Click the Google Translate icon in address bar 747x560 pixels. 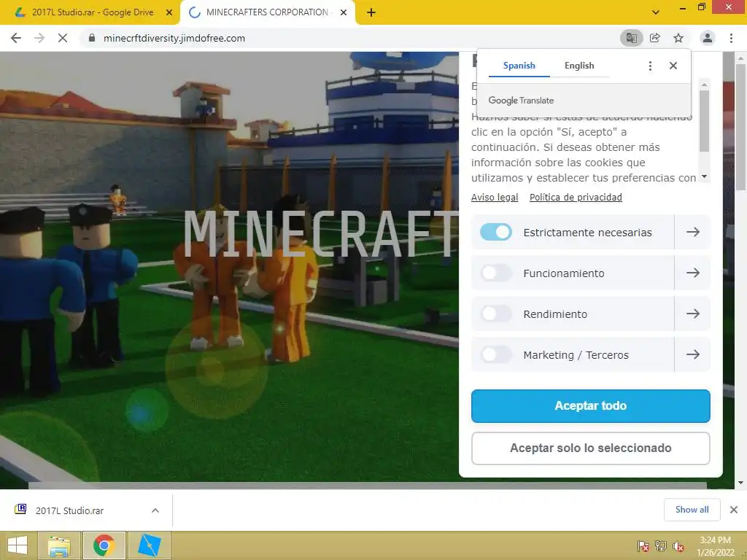(631, 38)
